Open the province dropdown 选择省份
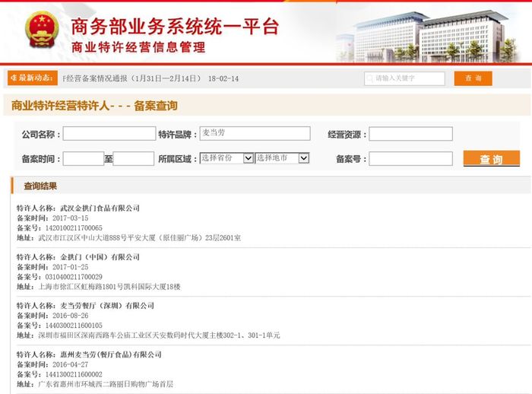Image resolution: width=532 pixels, height=394 pixels. click(x=226, y=158)
